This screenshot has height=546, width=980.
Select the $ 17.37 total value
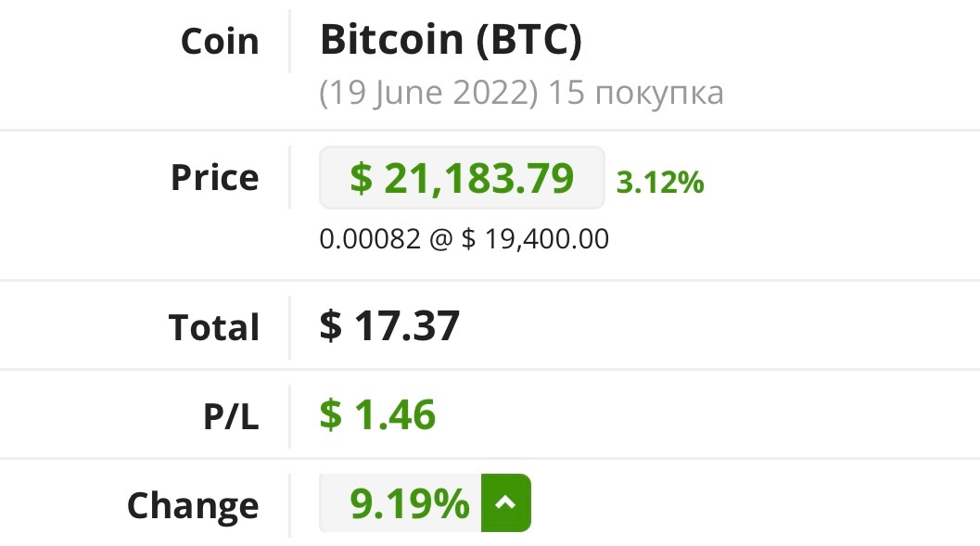pyautogui.click(x=389, y=325)
